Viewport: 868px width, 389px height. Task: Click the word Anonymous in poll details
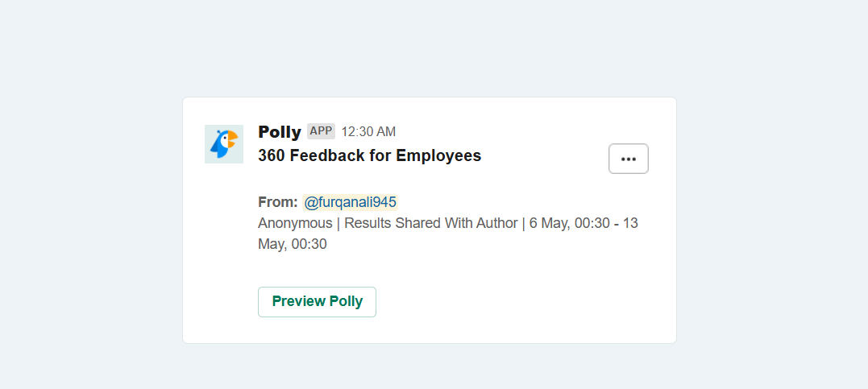[x=294, y=224]
